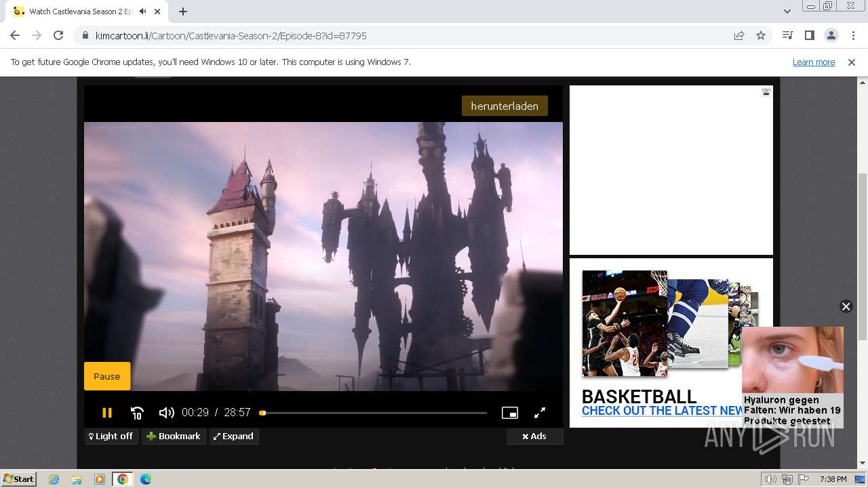Mute the tab via its audio icon
868x488 pixels.
pyautogui.click(x=143, y=12)
